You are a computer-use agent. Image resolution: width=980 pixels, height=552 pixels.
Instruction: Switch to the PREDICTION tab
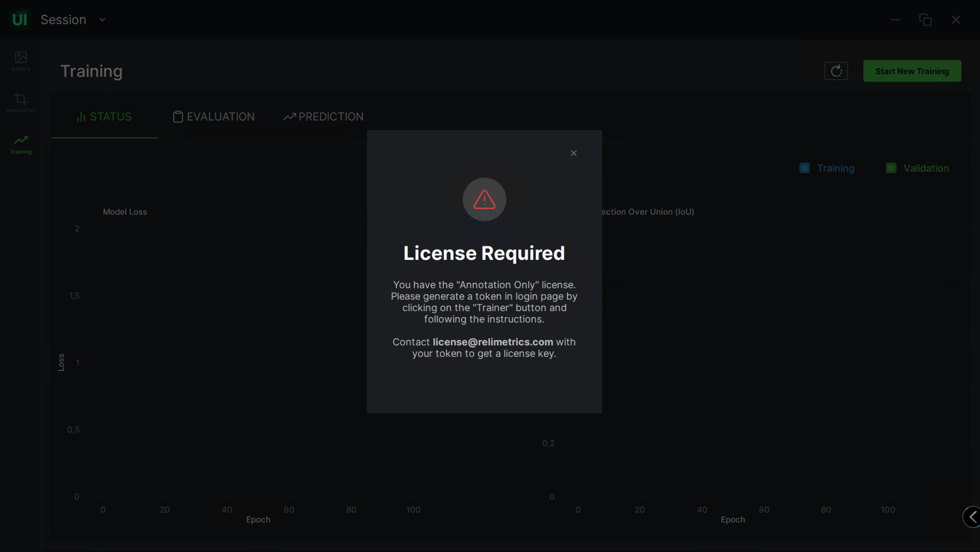(x=323, y=116)
